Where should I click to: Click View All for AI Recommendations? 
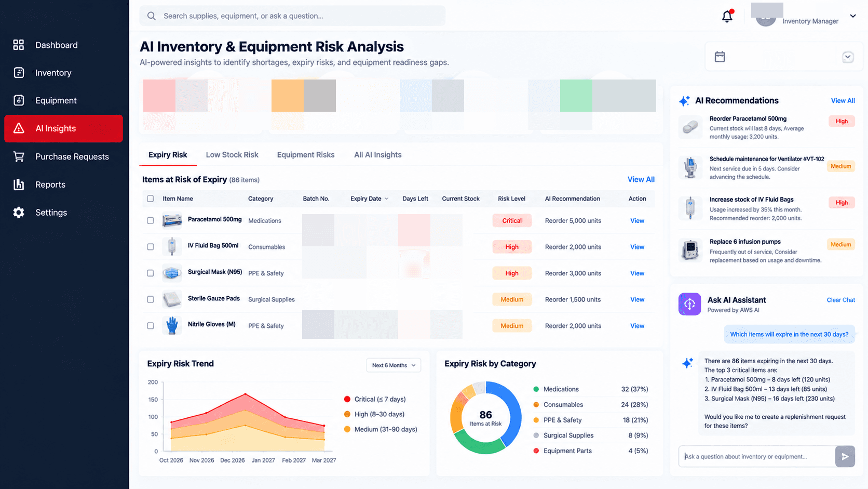[x=843, y=101]
